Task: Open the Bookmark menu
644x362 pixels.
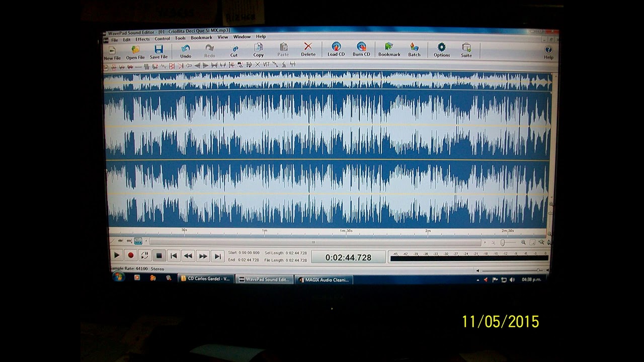Action: tap(201, 38)
